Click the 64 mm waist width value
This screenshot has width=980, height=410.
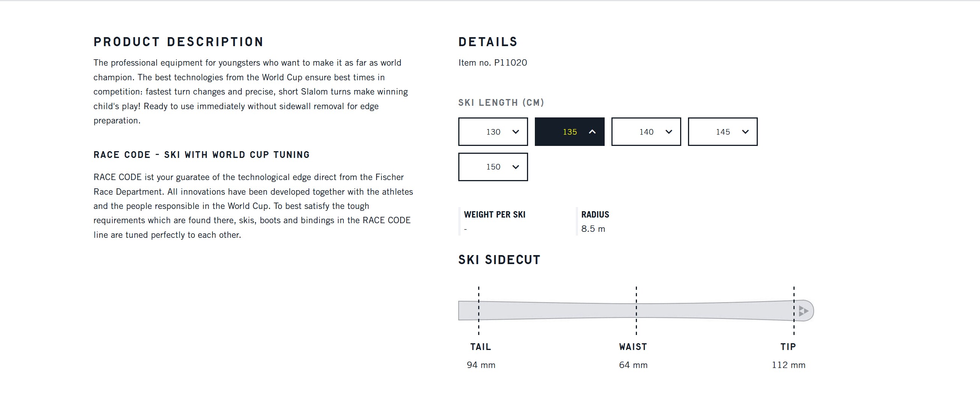tap(633, 365)
